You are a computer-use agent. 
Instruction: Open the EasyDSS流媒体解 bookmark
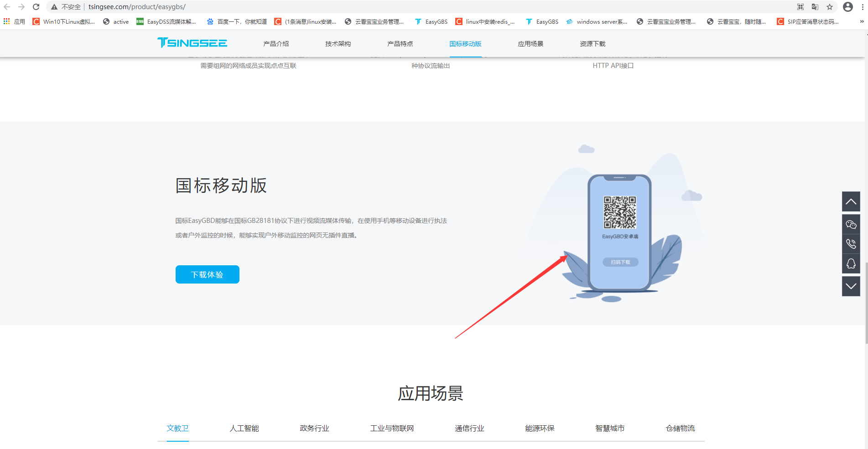tap(166, 21)
